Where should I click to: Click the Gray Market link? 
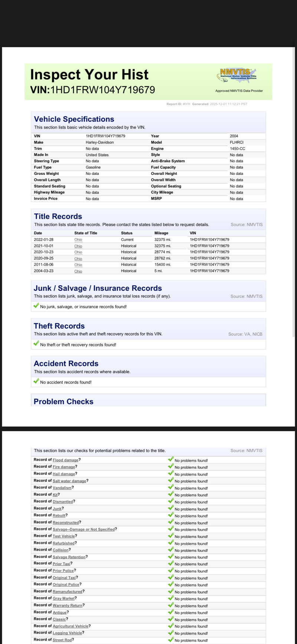(x=63, y=598)
